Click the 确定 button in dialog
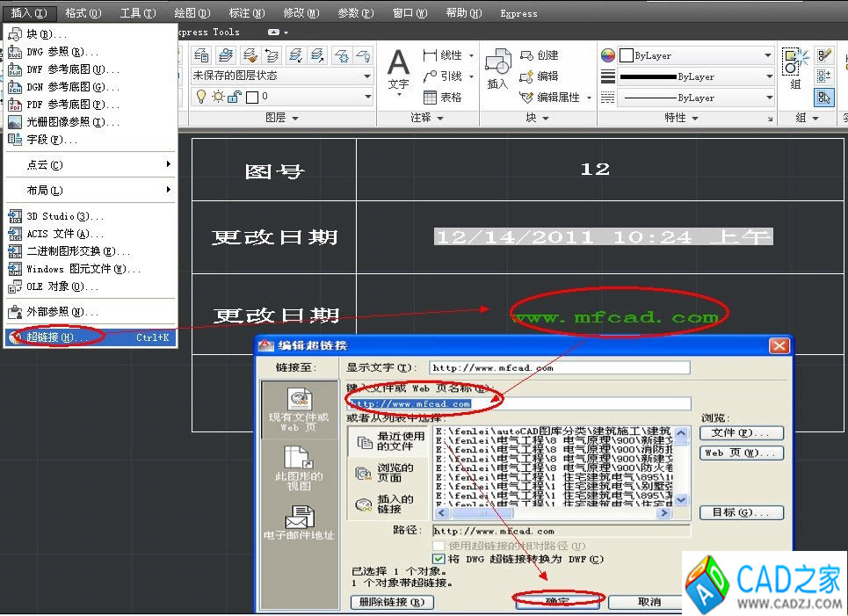848x616 pixels. 557,602
